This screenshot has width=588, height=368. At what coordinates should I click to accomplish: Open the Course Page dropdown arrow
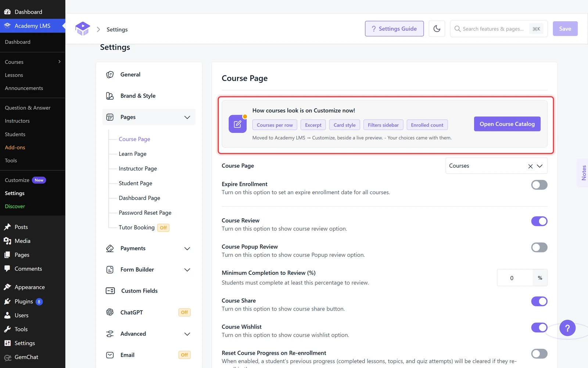click(539, 166)
